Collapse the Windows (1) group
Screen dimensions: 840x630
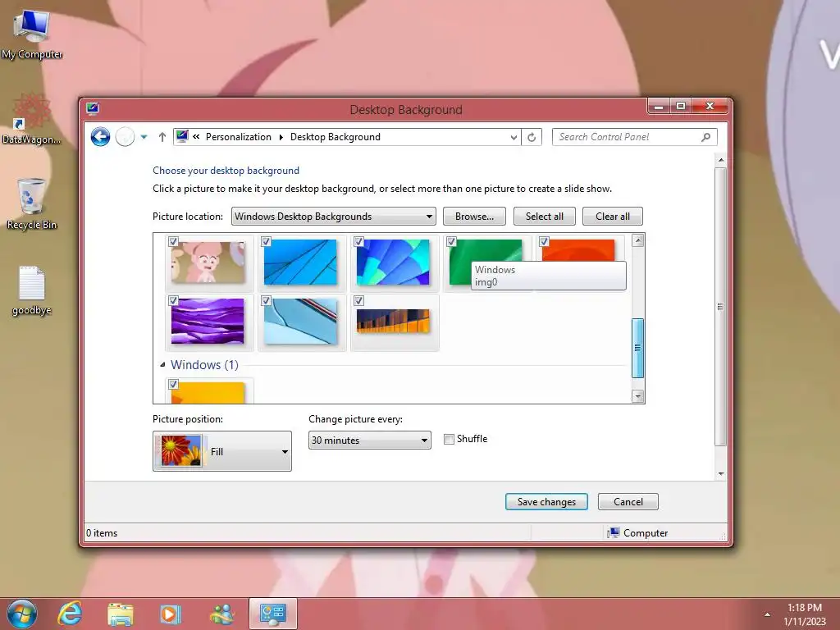pyautogui.click(x=162, y=365)
